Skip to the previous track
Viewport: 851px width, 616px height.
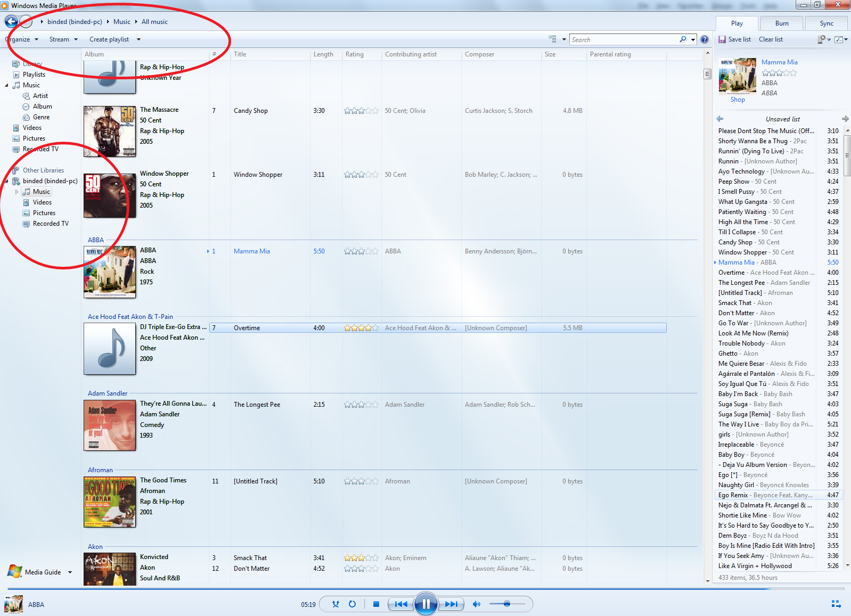coord(401,604)
